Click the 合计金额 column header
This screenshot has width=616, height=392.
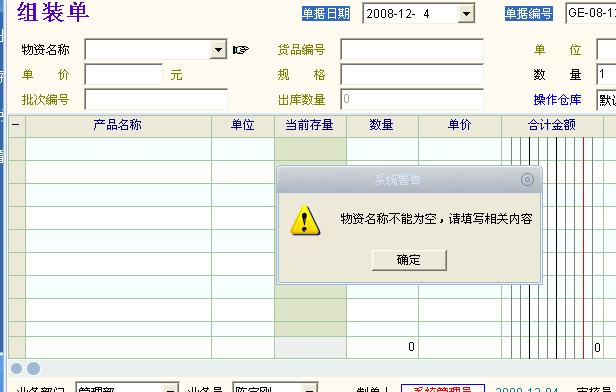(552, 125)
